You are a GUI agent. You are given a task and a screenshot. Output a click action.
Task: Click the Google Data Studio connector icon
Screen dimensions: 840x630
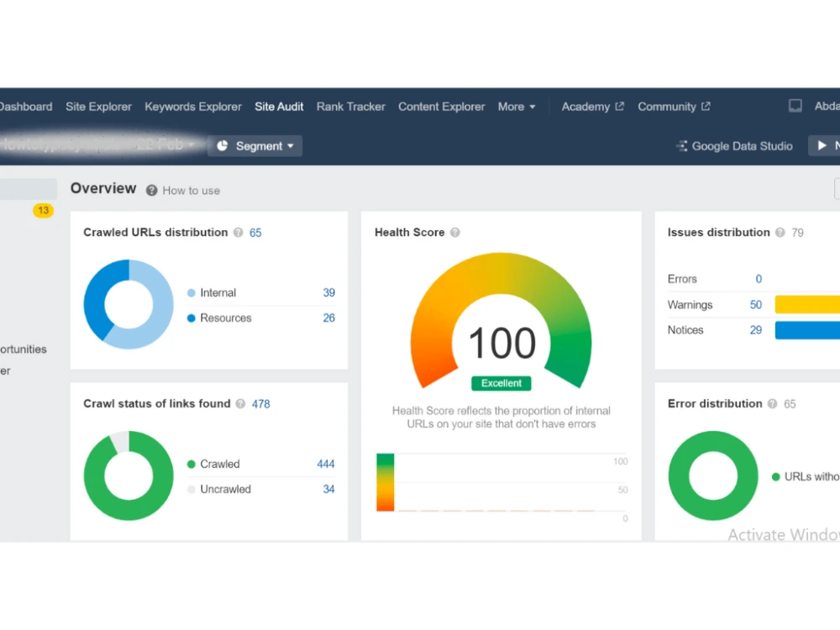pyautogui.click(x=681, y=145)
